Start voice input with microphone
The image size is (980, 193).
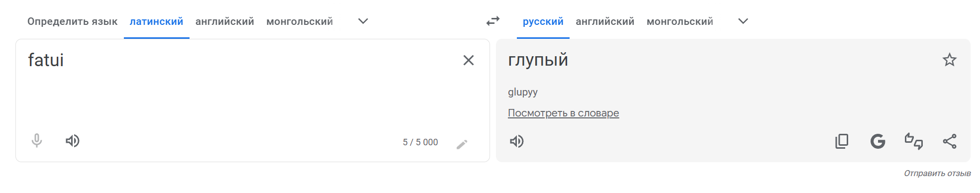37,141
